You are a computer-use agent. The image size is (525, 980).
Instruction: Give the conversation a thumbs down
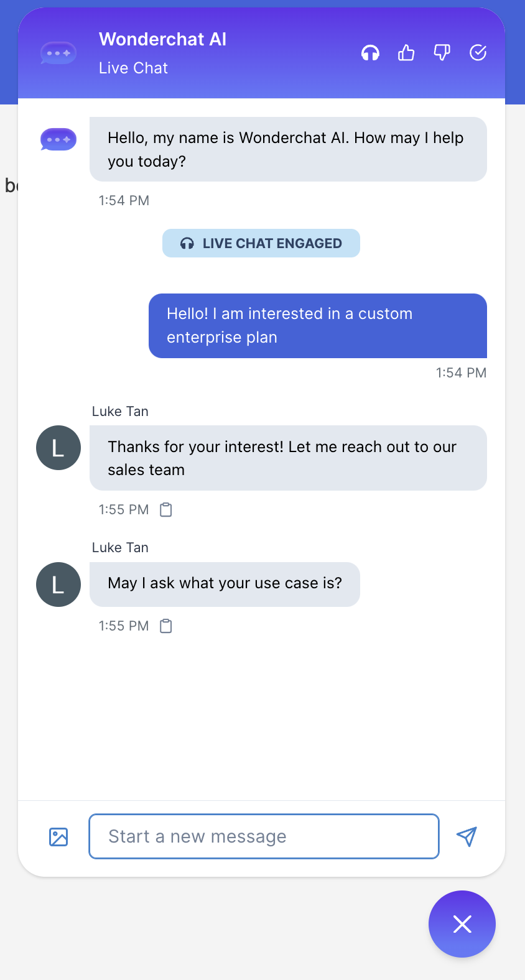point(442,53)
